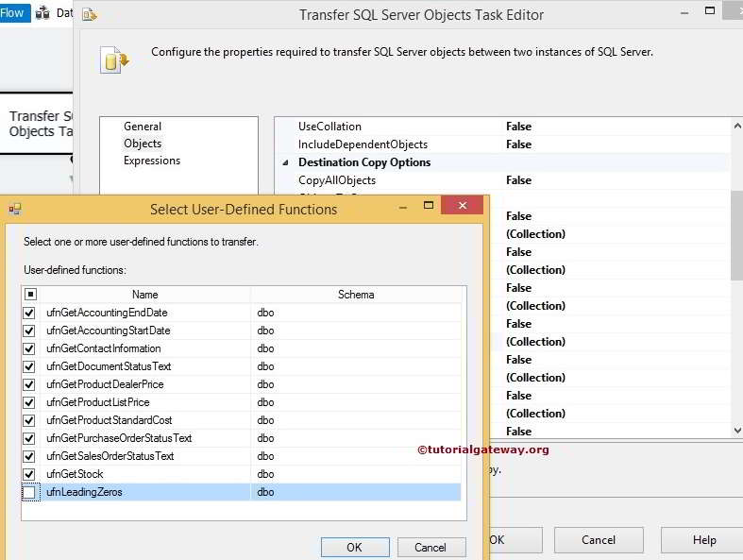Cancel the Select User-Defined Functions dialog
This screenshot has height=560, width=743.
point(431,547)
